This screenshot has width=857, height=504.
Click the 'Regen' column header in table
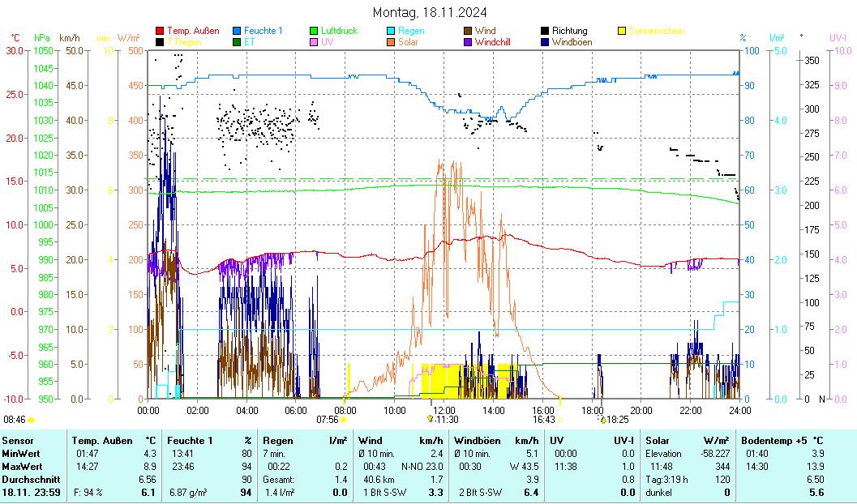277,441
